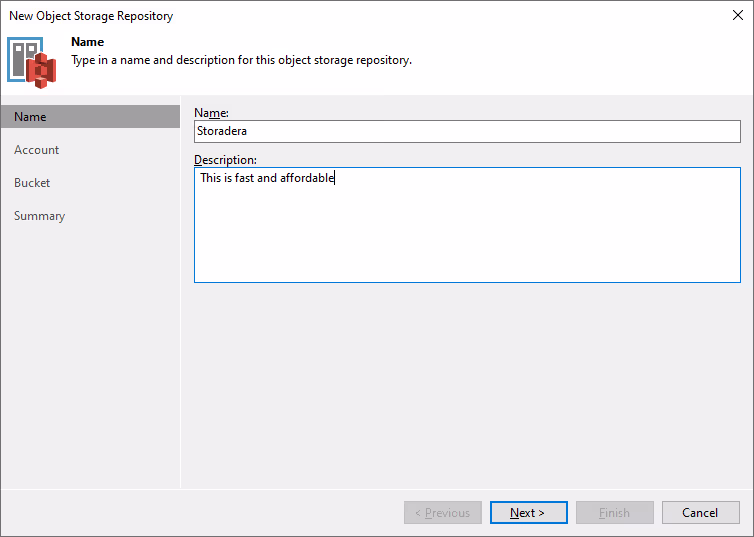The height and width of the screenshot is (537, 754).
Task: Click the 'Name:' field label
Action: 211,113
